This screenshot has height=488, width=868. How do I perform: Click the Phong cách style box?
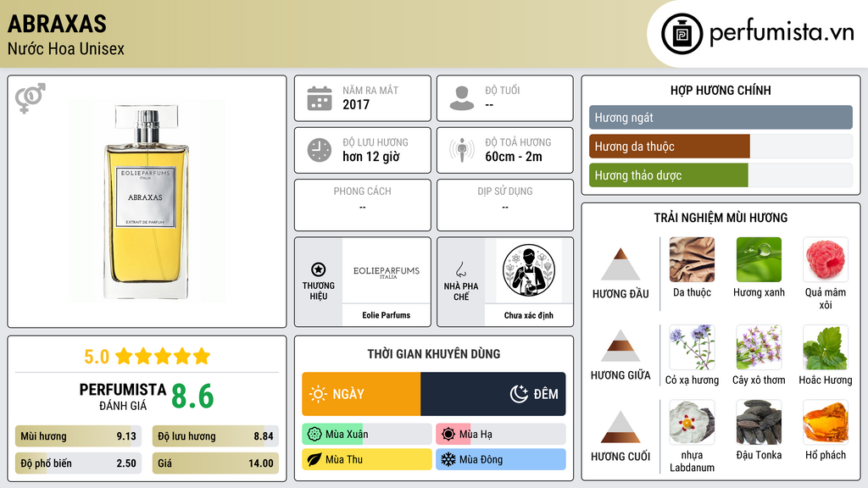point(363,205)
